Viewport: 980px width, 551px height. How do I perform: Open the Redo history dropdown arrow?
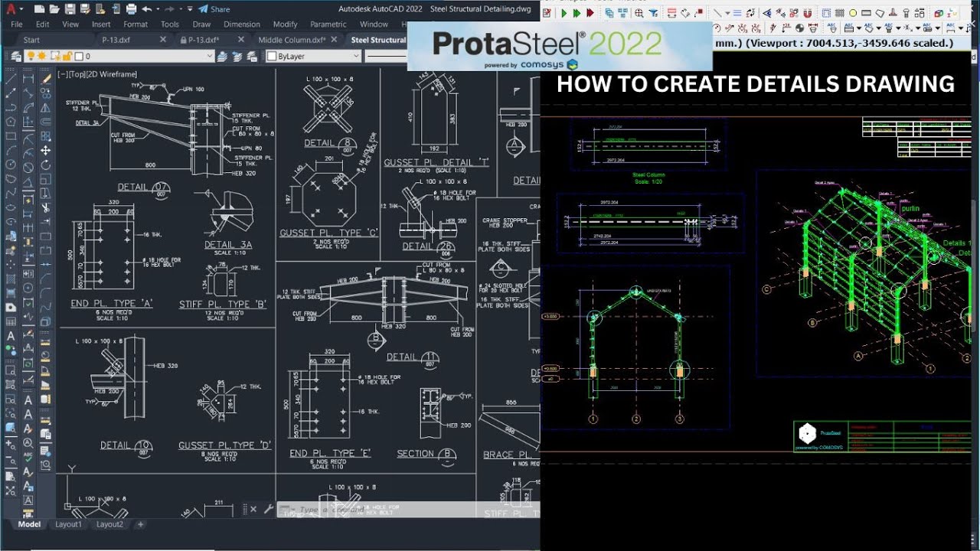click(x=181, y=9)
